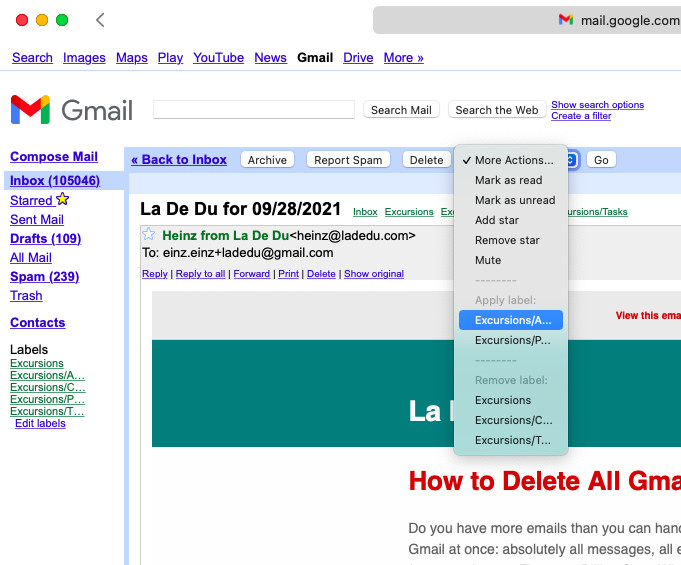This screenshot has height=565, width=681.
Task: Open YouTube in Google top bar
Action: (218, 57)
